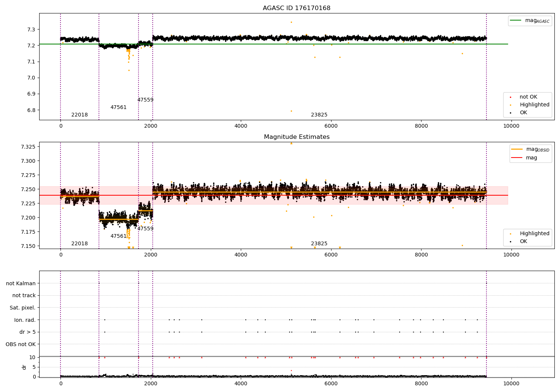Click the 7.3 y-axis tick label
The image size is (560, 392).
[x=31, y=29]
